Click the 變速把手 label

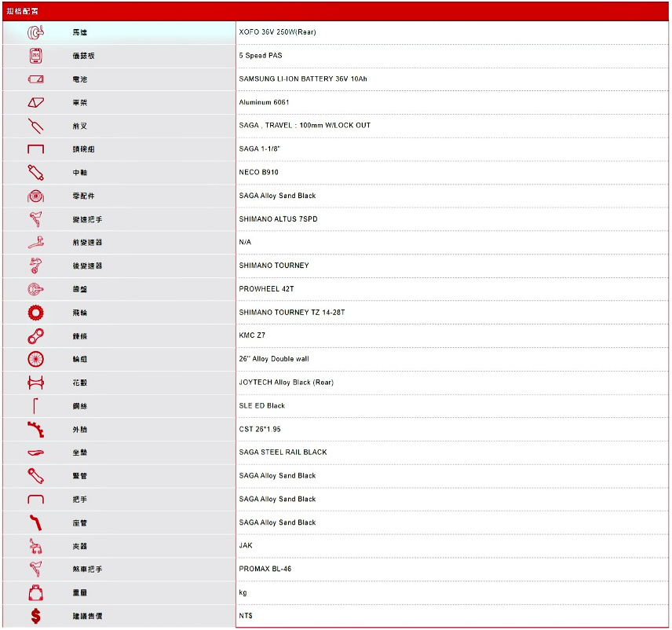(87, 219)
